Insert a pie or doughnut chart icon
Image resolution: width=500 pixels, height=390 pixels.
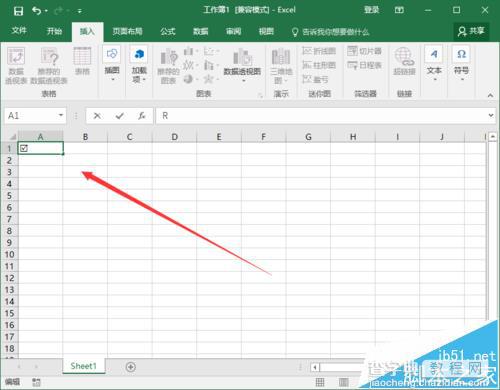pyautogui.click(x=190, y=79)
